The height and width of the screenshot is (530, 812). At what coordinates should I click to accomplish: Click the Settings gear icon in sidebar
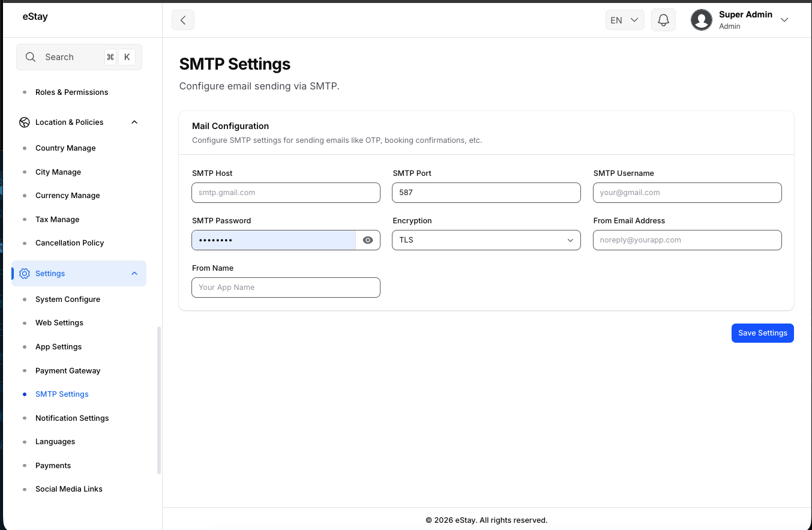pyautogui.click(x=25, y=274)
